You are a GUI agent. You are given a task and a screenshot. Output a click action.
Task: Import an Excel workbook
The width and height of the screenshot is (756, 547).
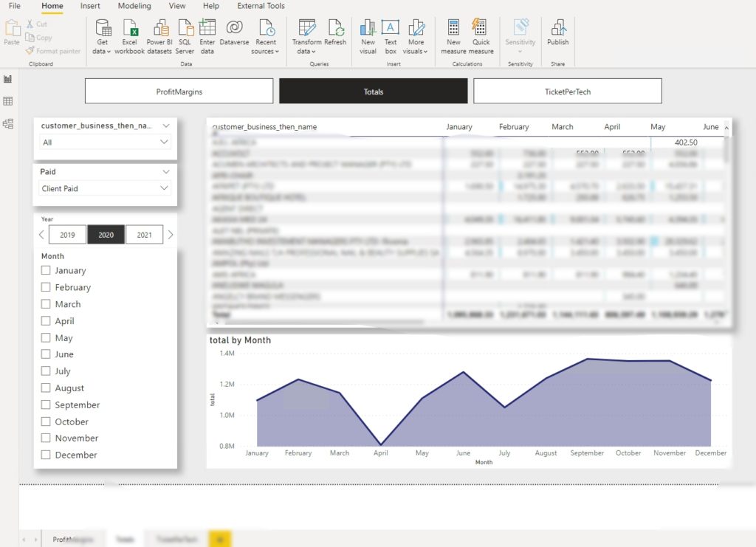click(x=130, y=37)
